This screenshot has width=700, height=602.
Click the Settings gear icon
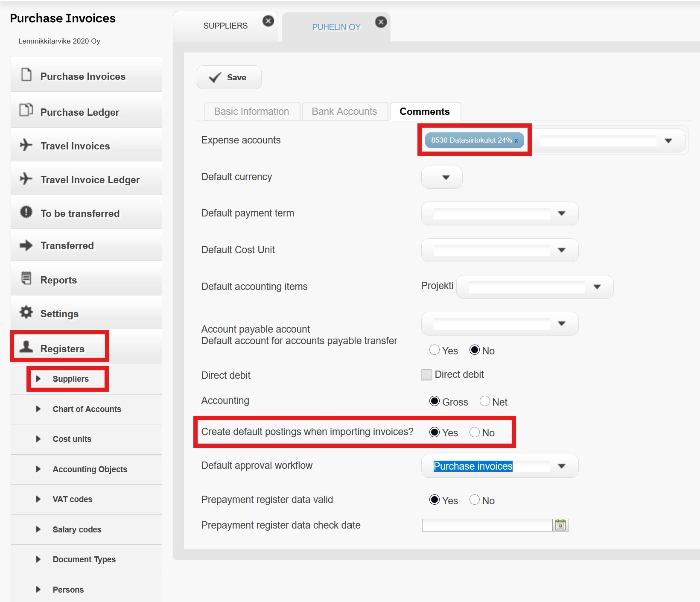tap(26, 312)
